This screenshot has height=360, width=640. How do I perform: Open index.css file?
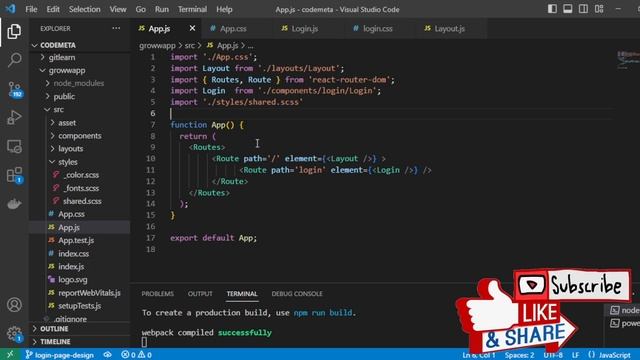coord(80,253)
